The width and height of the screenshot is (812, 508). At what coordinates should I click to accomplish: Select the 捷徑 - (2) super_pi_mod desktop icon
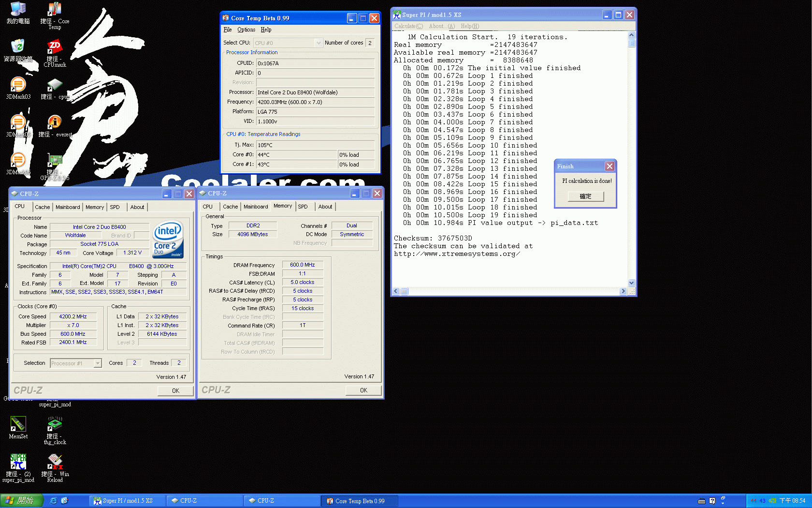click(18, 468)
